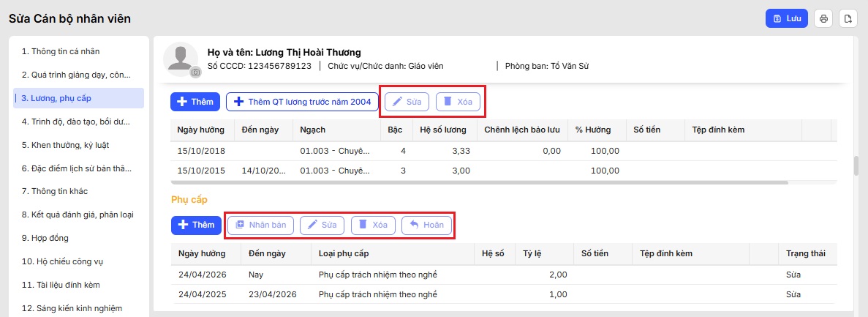Click the Sửa pencil button under Phụ cấp
The image size is (868, 317).
coord(322,225)
